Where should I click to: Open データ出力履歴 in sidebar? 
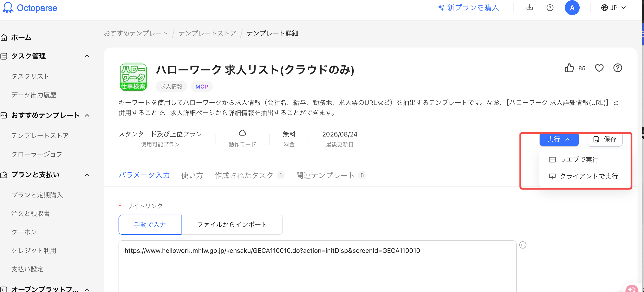click(34, 95)
